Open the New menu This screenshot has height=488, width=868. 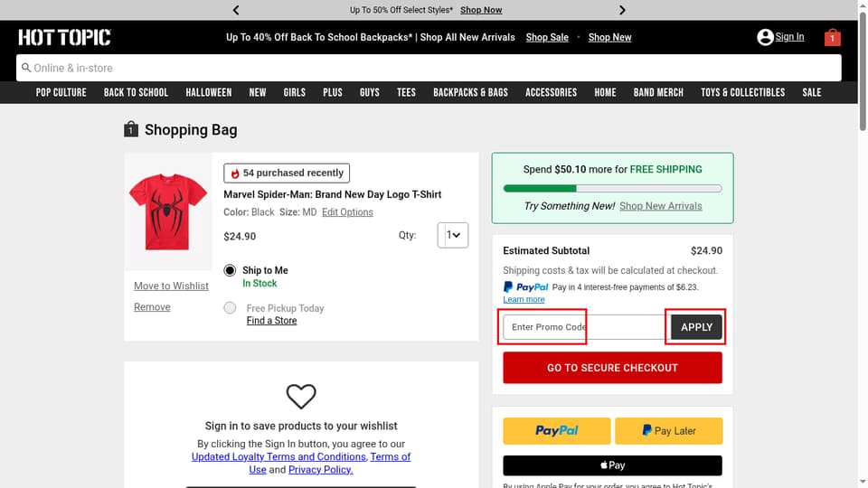point(258,92)
